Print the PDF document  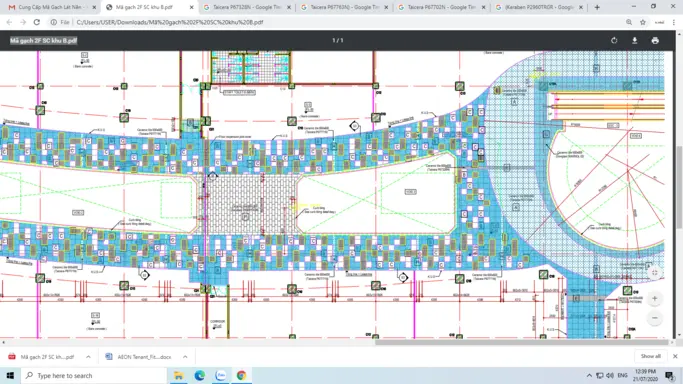tap(655, 40)
